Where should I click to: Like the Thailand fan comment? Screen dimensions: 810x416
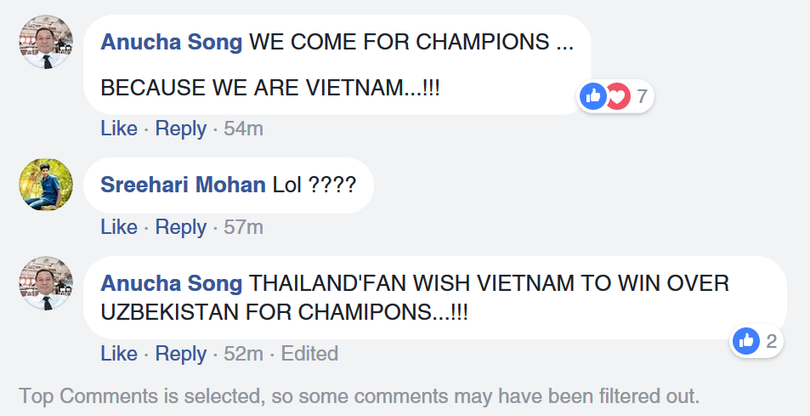(119, 354)
